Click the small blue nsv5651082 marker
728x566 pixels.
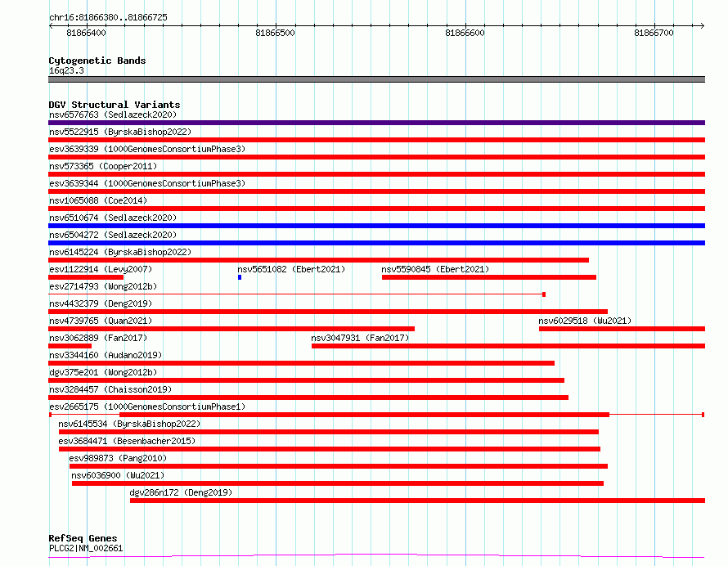pos(240,277)
